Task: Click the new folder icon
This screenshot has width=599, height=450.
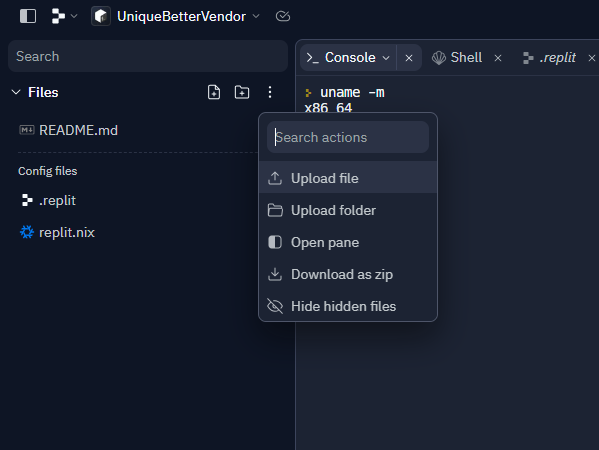Action: pyautogui.click(x=241, y=92)
